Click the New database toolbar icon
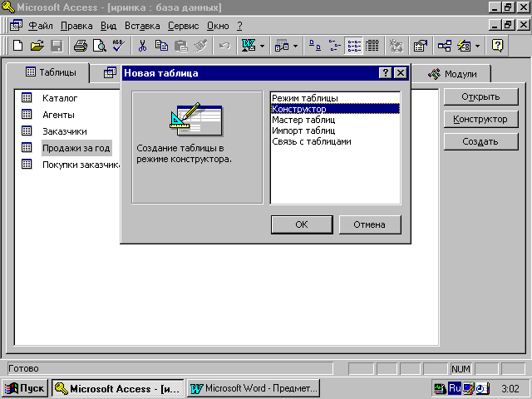Viewport: 532px width, 399px height. pyautogui.click(x=17, y=46)
